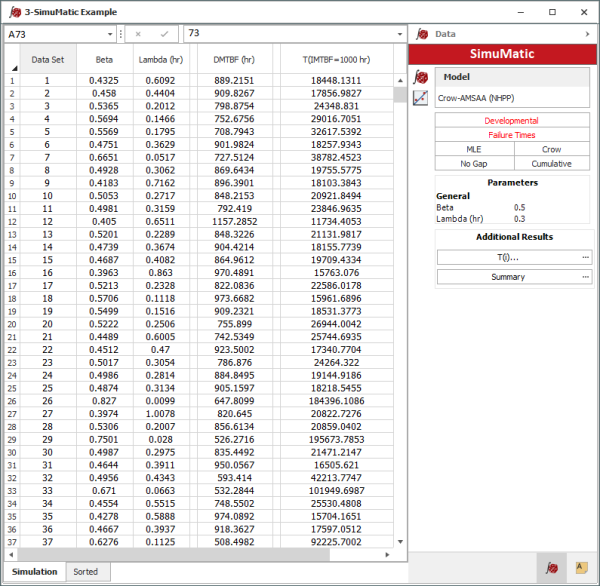Screen dimensions: 600x586
Task: Click the app icon in the title bar
Action: pos(13,10)
